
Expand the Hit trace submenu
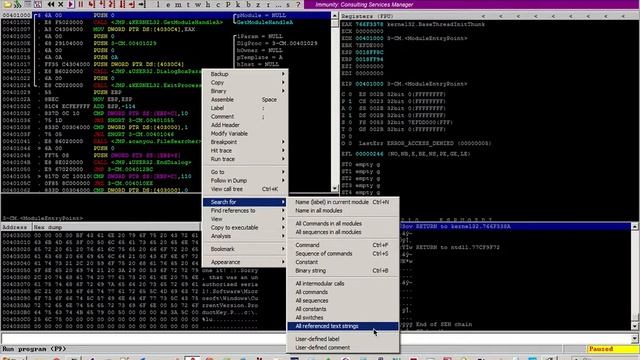(246, 151)
